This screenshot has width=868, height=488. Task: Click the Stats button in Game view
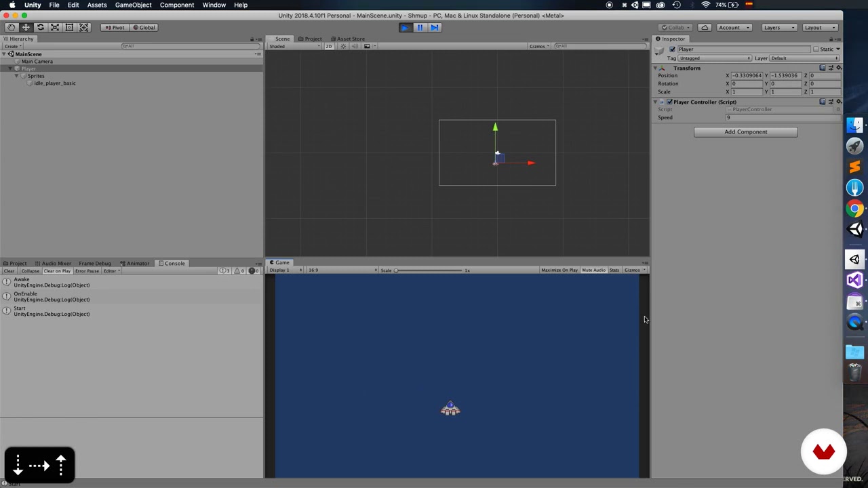(614, 270)
